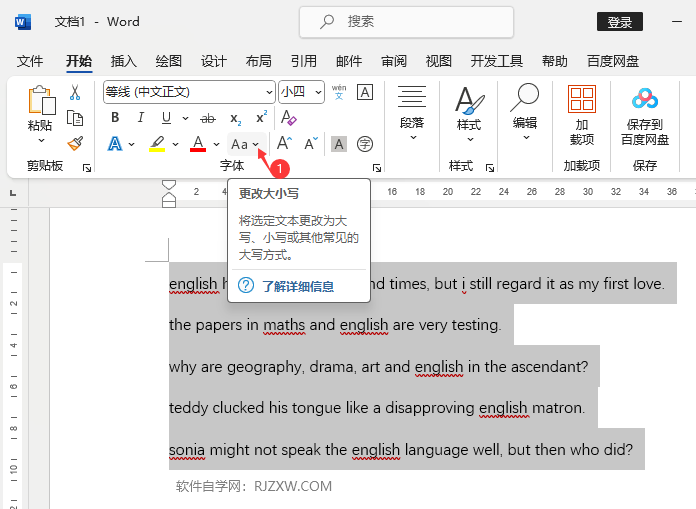Switch to the 审阅 Review tab
696x509 pixels.
click(x=394, y=61)
